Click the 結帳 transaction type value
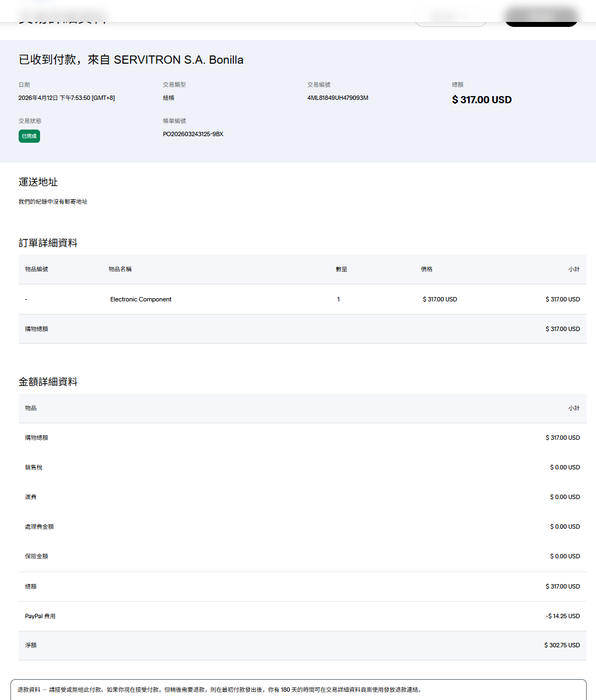596x700 pixels. (168, 98)
